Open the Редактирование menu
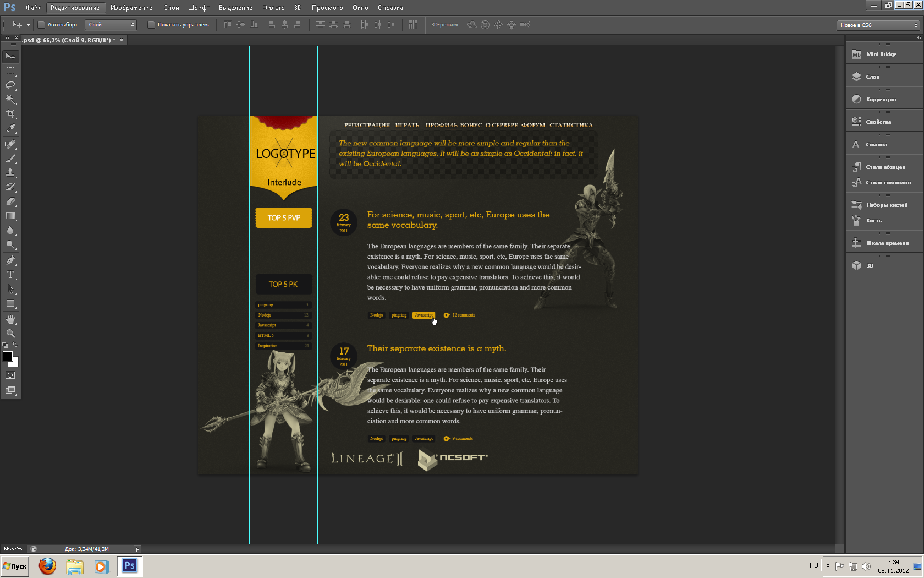Viewport: 924px width, 578px height. 75,8
